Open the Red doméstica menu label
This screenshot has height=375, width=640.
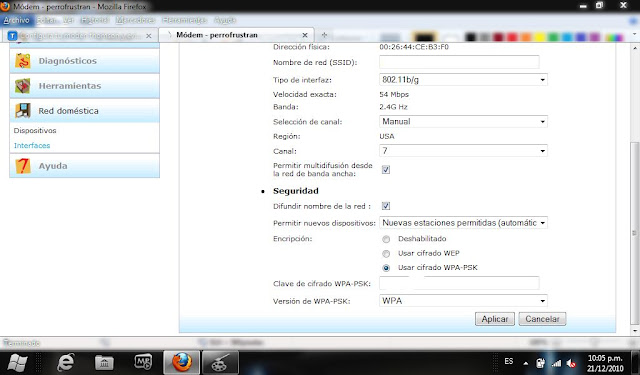pyautogui.click(x=69, y=111)
